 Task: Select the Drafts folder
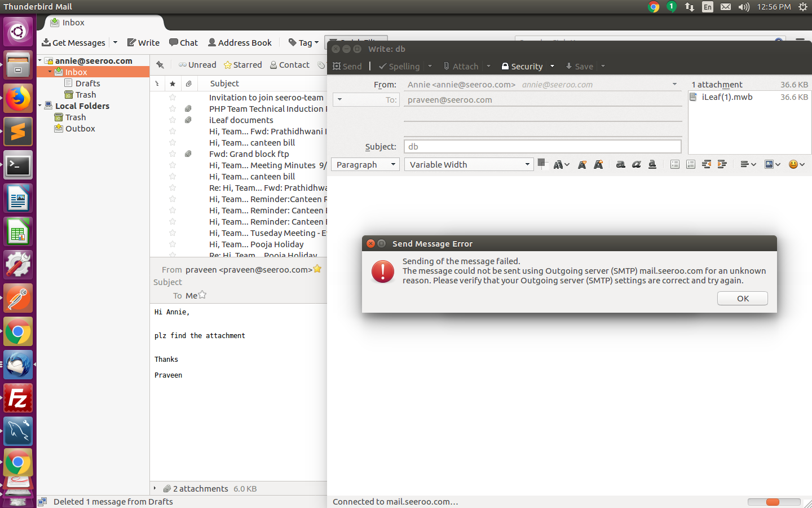(x=87, y=83)
